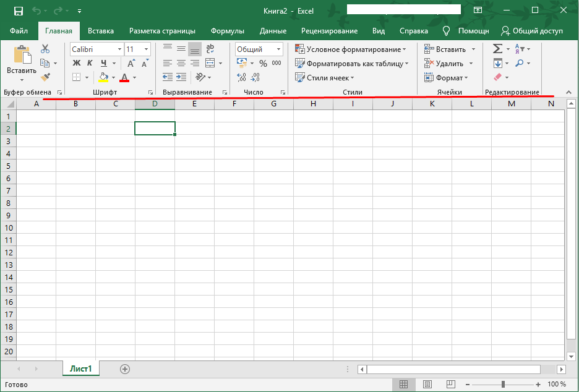
Task: Select the Format Painter brush icon
Action: tap(45, 77)
